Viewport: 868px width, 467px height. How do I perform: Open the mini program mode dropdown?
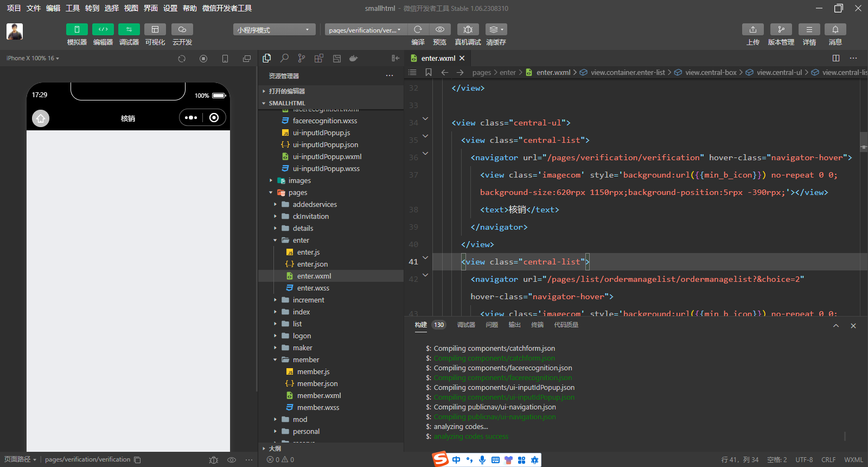coord(274,30)
